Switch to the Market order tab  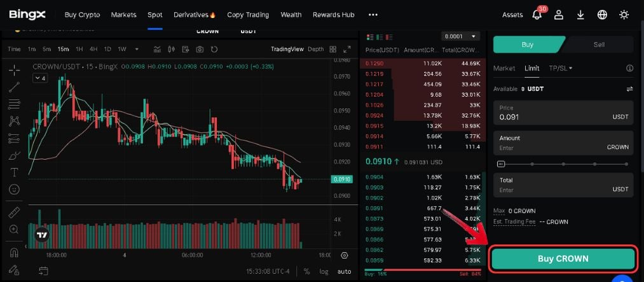[x=504, y=68]
